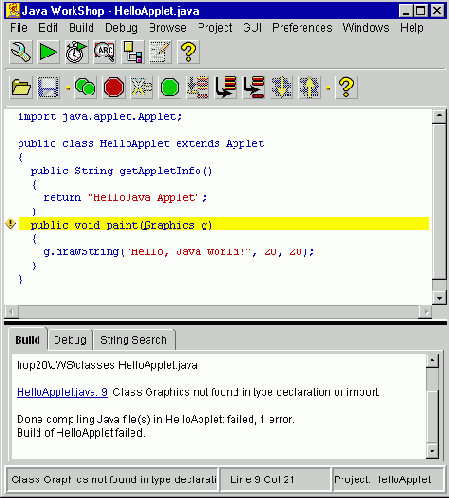Open the Project Manager icon

tap(133, 52)
